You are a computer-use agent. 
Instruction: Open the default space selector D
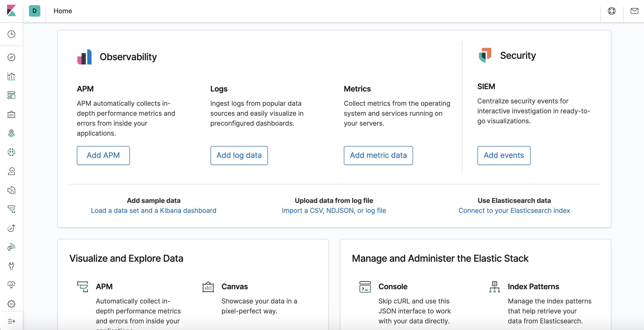(x=35, y=11)
